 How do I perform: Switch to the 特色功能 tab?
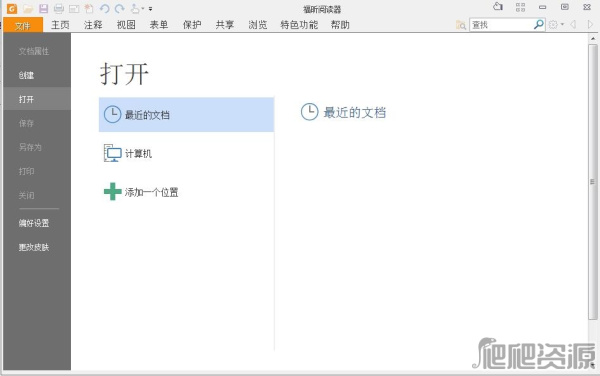(x=299, y=25)
